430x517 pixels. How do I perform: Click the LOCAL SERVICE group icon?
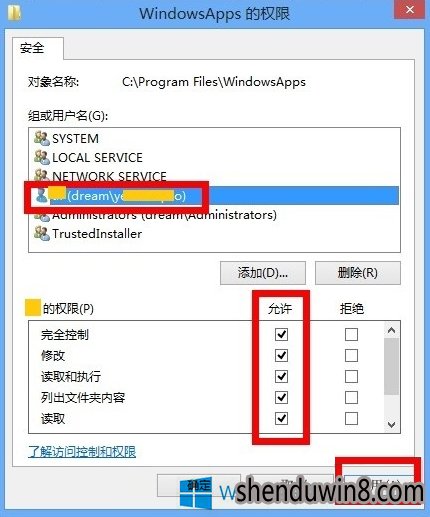click(42, 157)
